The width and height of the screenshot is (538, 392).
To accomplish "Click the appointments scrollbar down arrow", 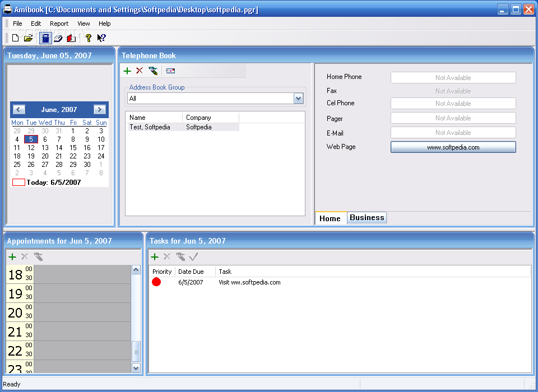I will click(136, 368).
